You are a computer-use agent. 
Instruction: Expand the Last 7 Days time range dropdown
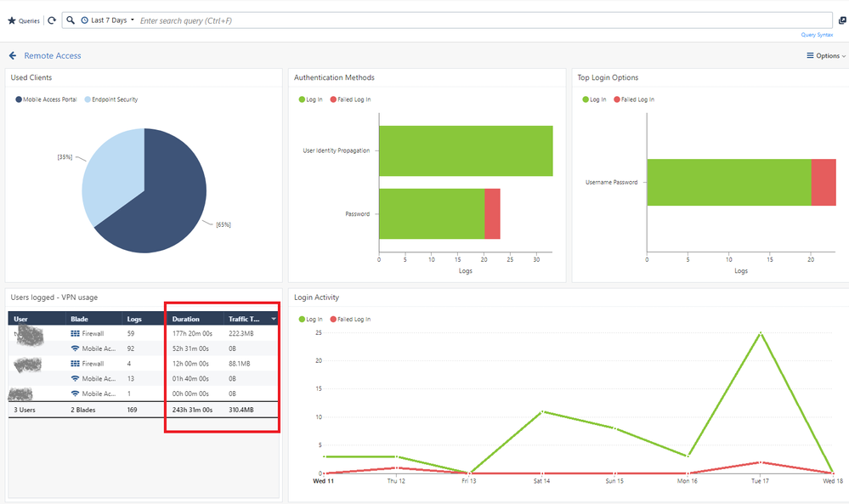click(112, 20)
